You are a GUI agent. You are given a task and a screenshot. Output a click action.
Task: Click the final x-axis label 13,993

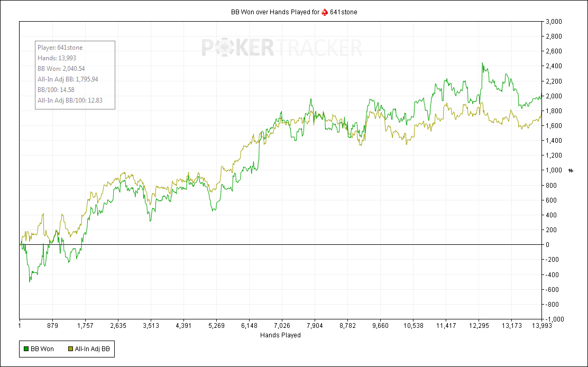(x=541, y=326)
